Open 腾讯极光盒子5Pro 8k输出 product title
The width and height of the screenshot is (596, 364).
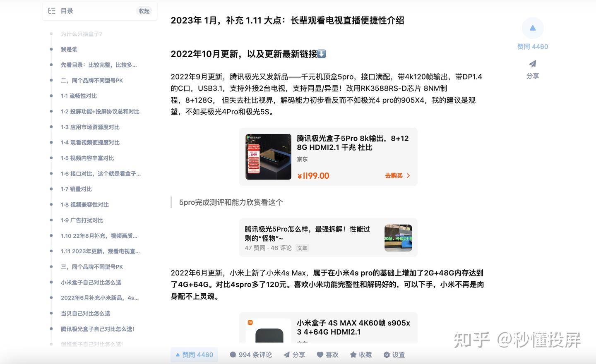(353, 143)
